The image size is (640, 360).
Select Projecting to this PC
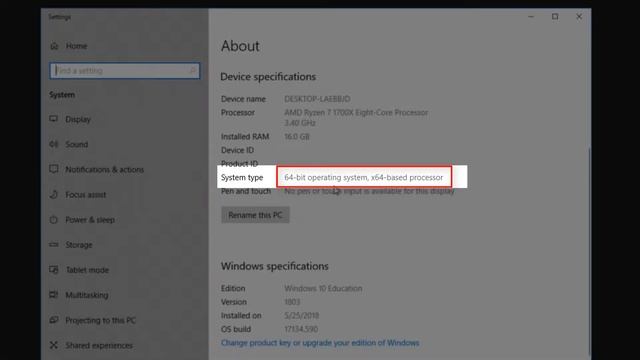(x=101, y=320)
